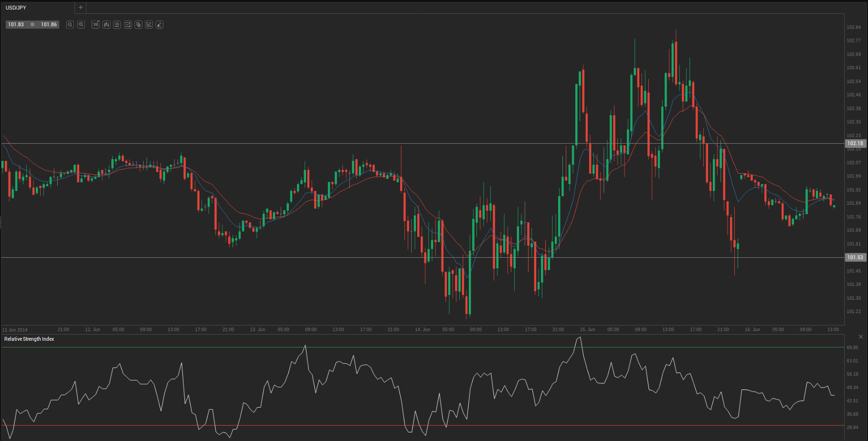This screenshot has height=441, width=868.
Task: Open the candlestick chart type icon
Action: (x=106, y=25)
